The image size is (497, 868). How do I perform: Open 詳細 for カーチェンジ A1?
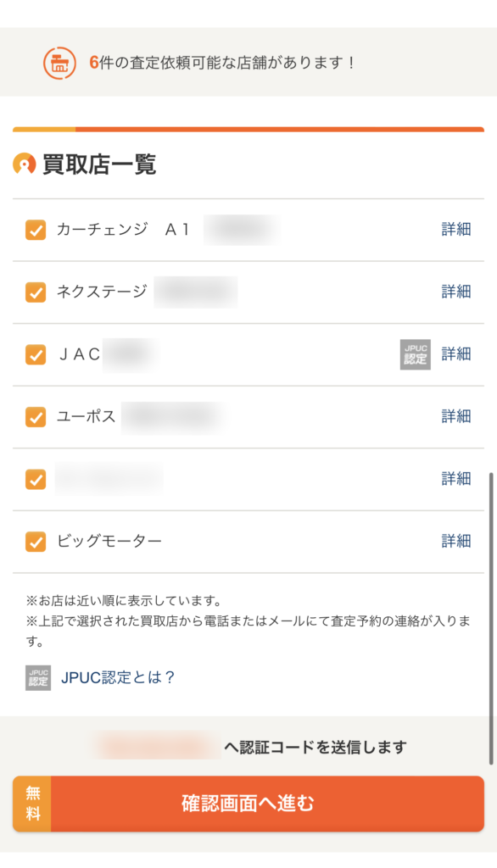pyautogui.click(x=456, y=229)
